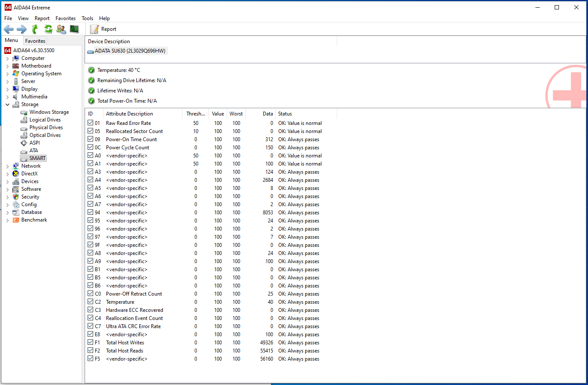The image size is (588, 385).
Task: Click the Report toolbar button
Action: (x=103, y=29)
